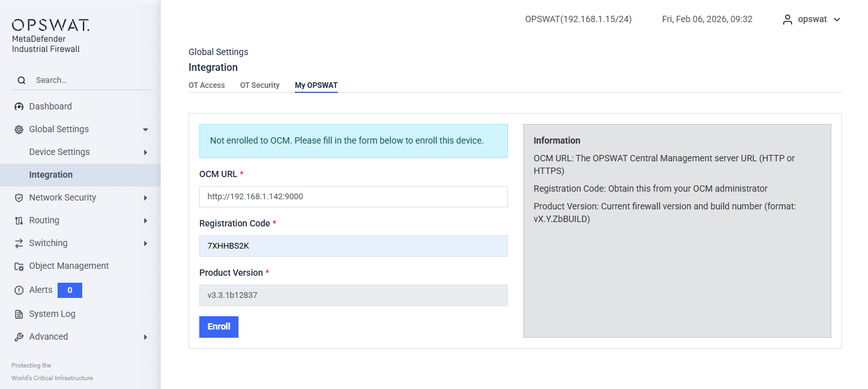The width and height of the screenshot is (868, 389).
Task: Expand the Network Security submenu arrow
Action: [146, 198]
